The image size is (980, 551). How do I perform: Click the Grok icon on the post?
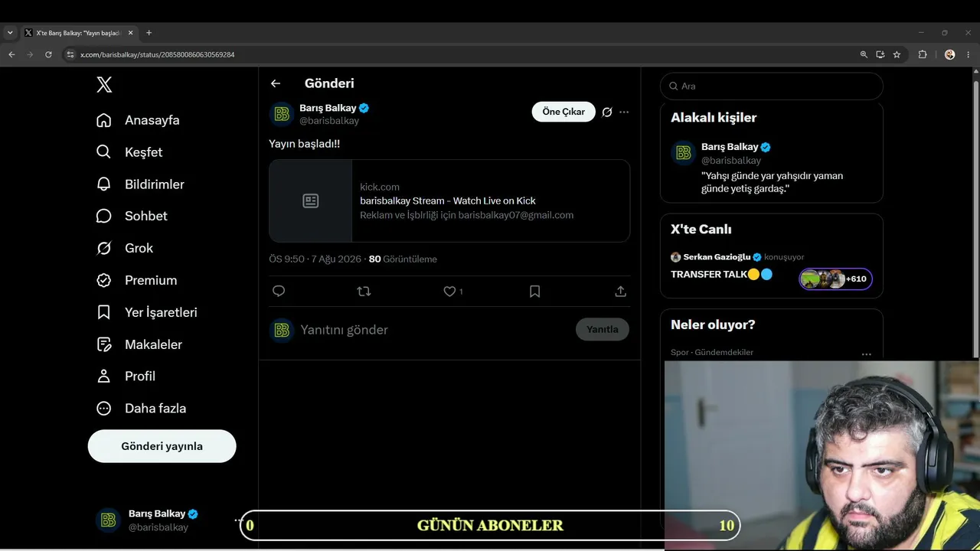click(x=607, y=112)
